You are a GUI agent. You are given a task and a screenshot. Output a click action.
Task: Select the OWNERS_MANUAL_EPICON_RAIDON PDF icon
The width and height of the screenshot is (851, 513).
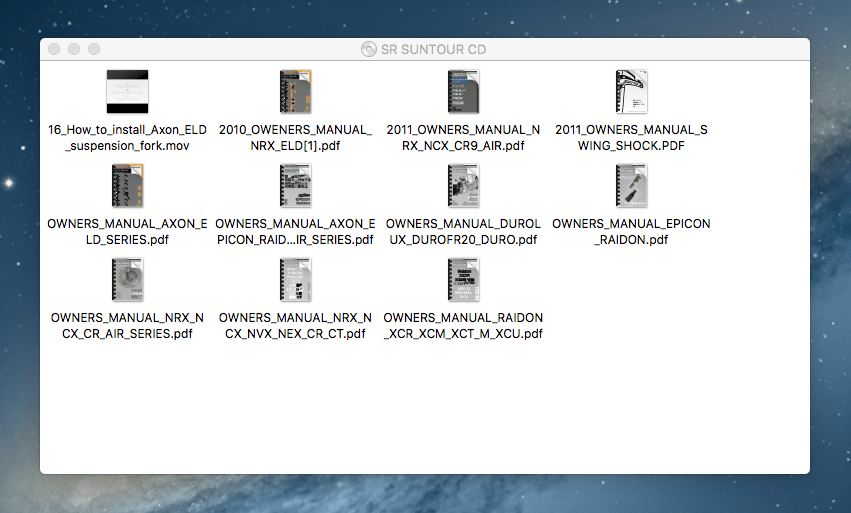[631, 186]
